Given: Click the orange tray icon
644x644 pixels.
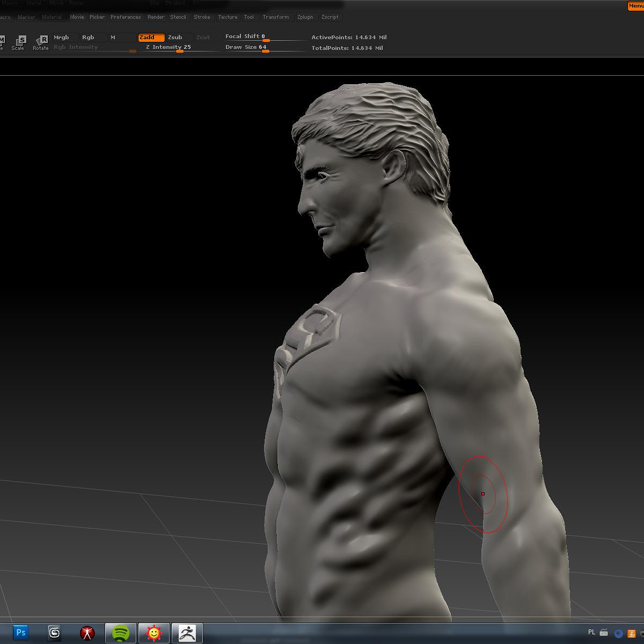Looking at the screenshot, I should (632, 633).
